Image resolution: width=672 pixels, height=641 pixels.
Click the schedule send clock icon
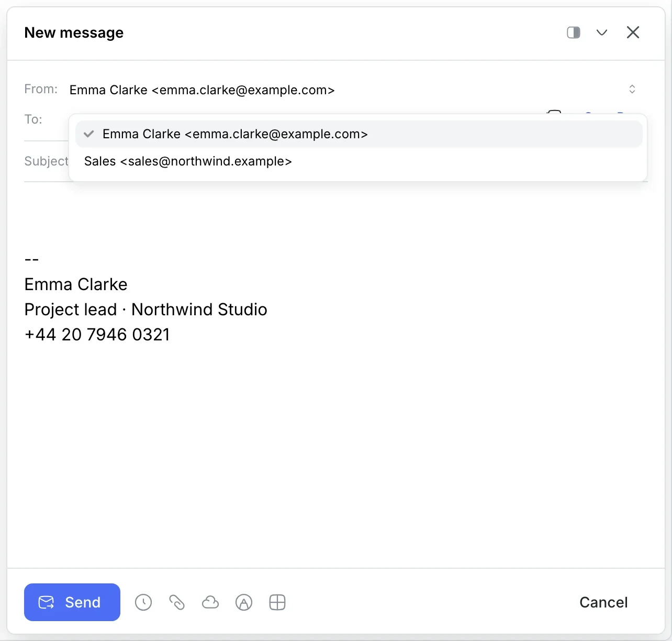pyautogui.click(x=143, y=602)
